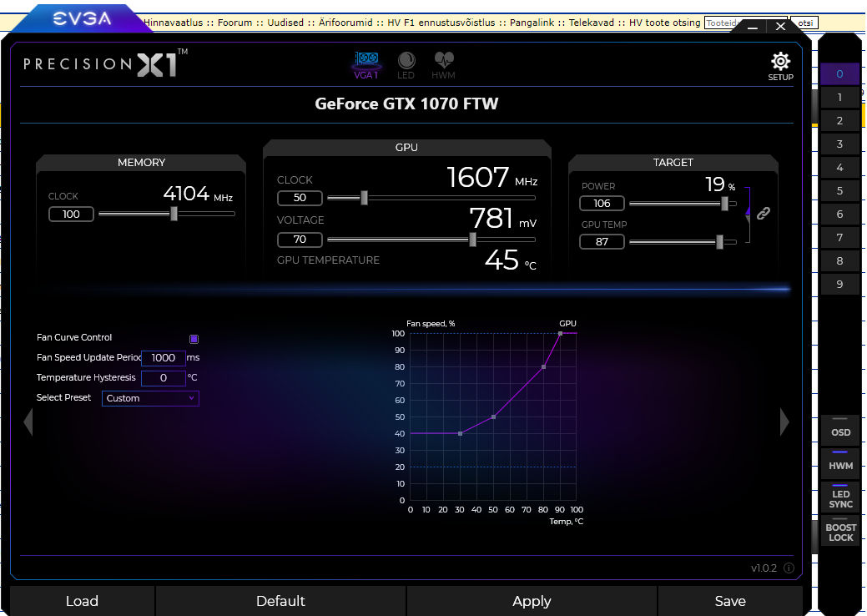Click the memory clock slider handle
This screenshot has height=616, width=867.
(174, 214)
